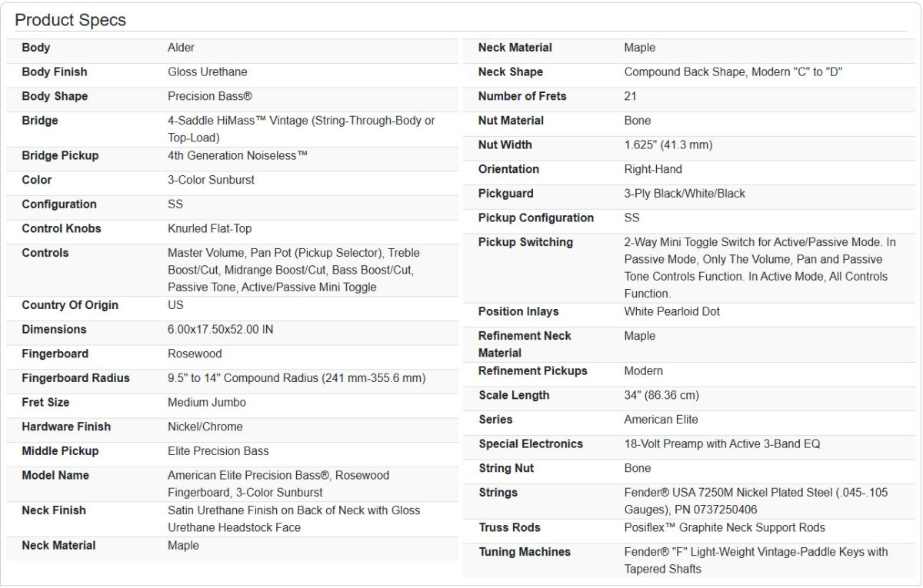Click the Fingerboard Radius label

(x=75, y=378)
